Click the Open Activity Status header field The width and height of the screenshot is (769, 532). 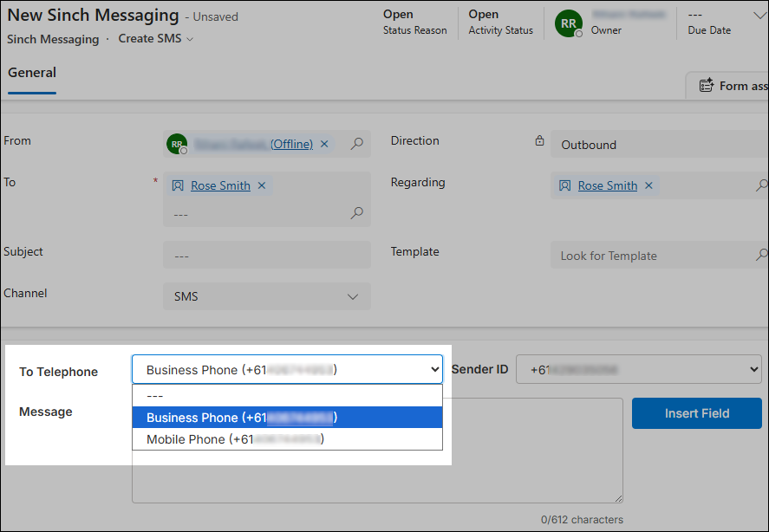click(500, 22)
